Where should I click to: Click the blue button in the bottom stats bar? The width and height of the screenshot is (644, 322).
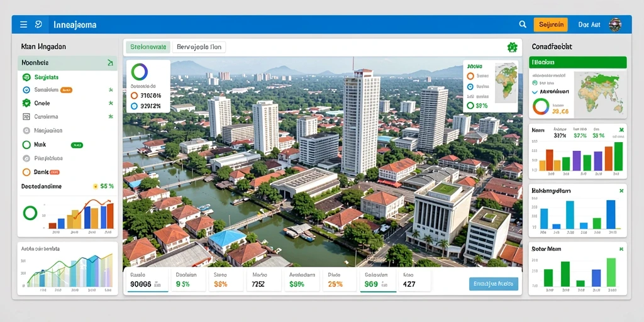click(494, 284)
